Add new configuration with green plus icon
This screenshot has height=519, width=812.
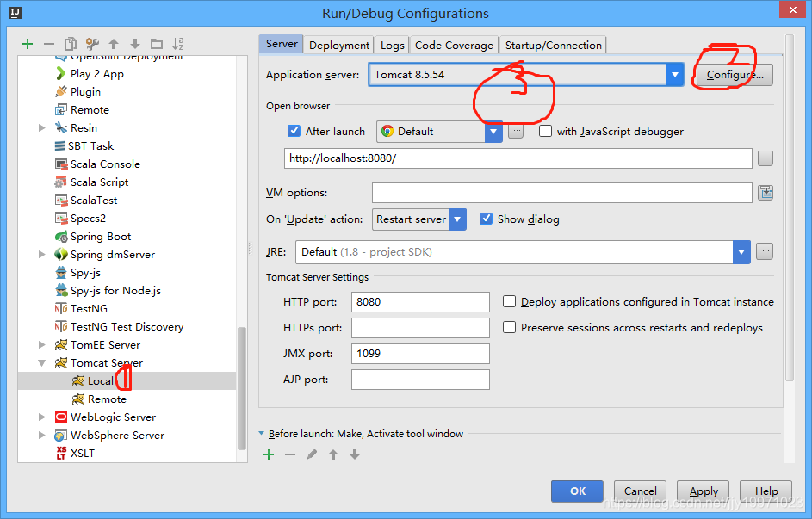(x=28, y=44)
